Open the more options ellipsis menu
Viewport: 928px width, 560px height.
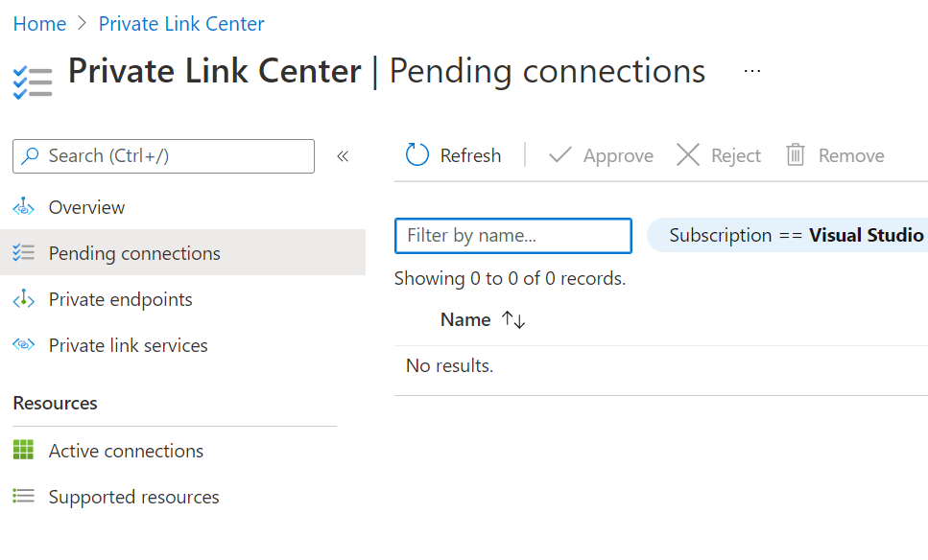click(752, 71)
